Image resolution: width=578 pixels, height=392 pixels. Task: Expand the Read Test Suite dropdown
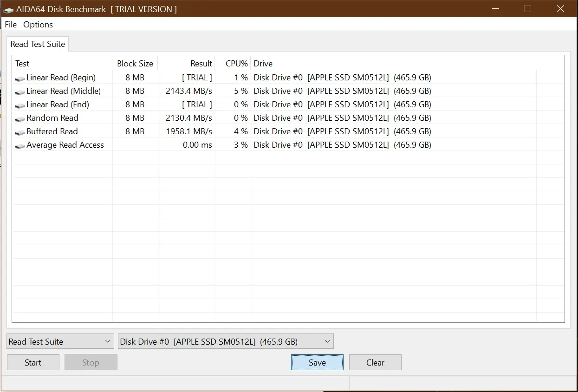(60, 341)
